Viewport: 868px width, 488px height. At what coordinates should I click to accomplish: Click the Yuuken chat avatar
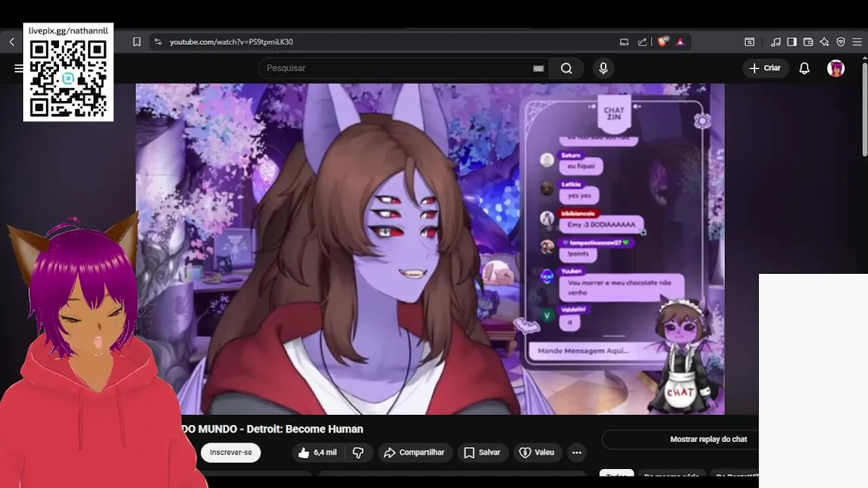tap(547, 276)
